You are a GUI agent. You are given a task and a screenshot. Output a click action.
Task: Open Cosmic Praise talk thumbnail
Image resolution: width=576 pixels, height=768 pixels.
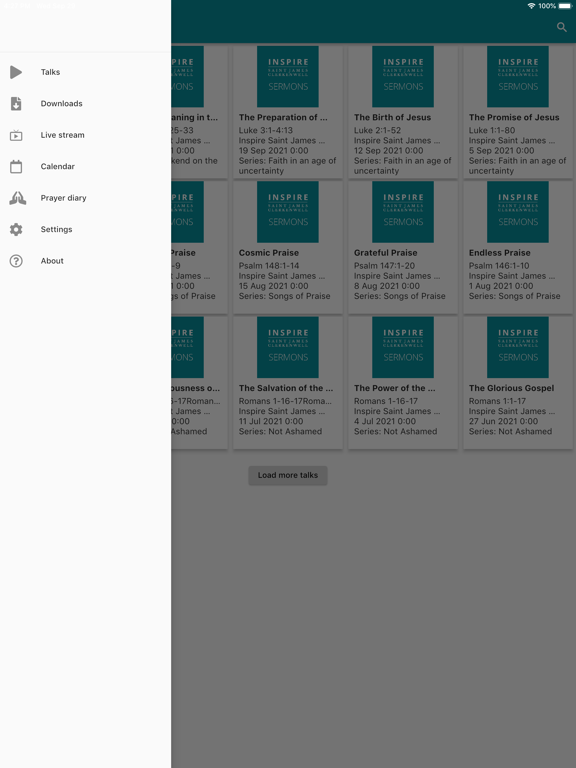pos(288,212)
